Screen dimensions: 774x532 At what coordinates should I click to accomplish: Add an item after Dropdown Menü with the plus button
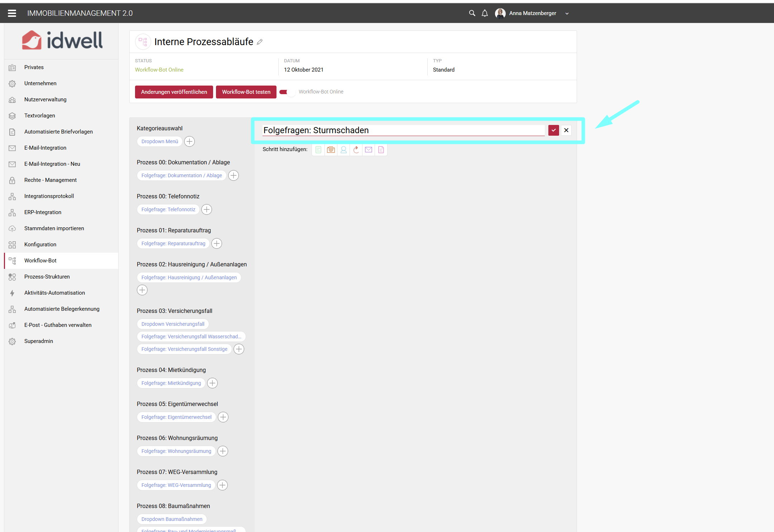click(x=189, y=141)
